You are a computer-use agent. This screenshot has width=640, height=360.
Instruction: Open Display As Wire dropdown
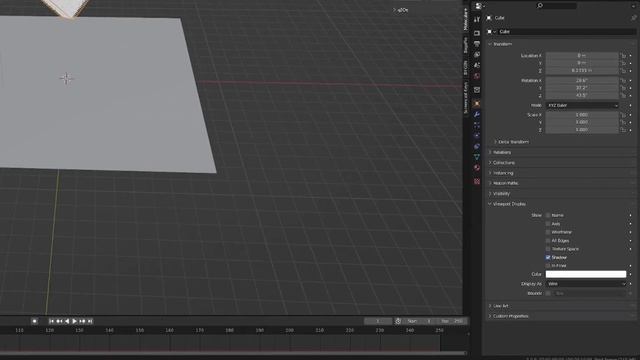click(x=586, y=284)
